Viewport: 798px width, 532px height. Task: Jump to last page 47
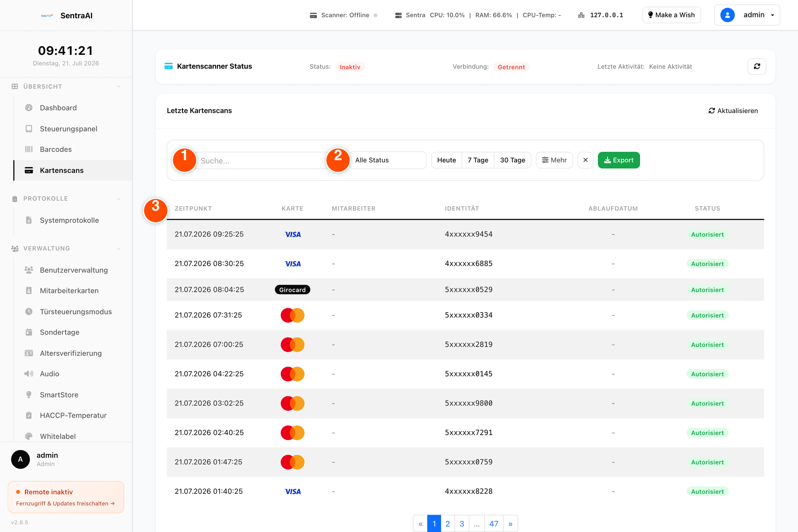tap(494, 524)
